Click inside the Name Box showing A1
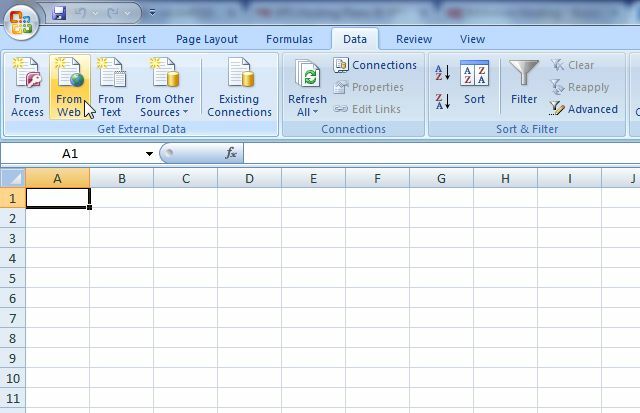The width and height of the screenshot is (640, 413). click(70, 153)
